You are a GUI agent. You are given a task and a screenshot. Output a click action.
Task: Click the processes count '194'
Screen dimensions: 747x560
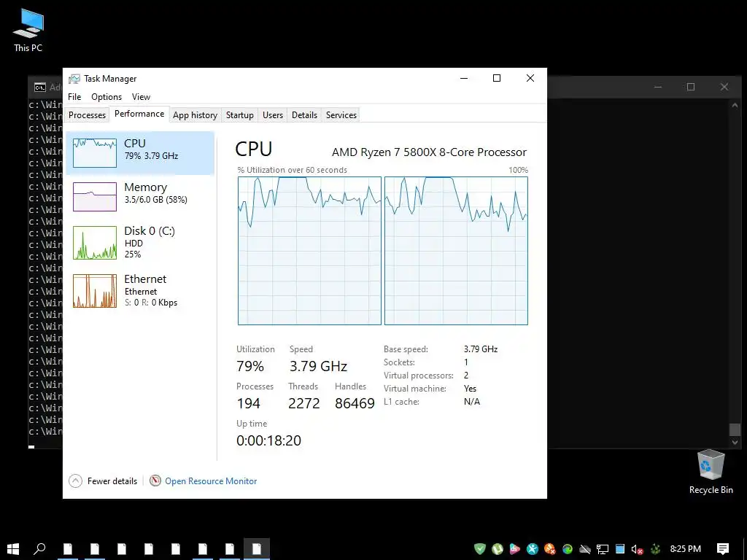(248, 403)
